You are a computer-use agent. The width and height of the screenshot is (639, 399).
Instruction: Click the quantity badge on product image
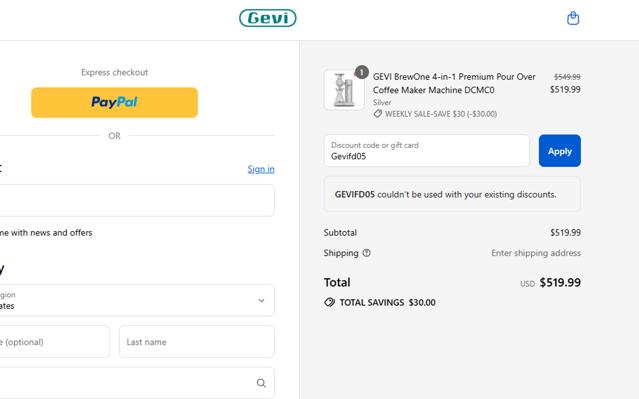[361, 72]
